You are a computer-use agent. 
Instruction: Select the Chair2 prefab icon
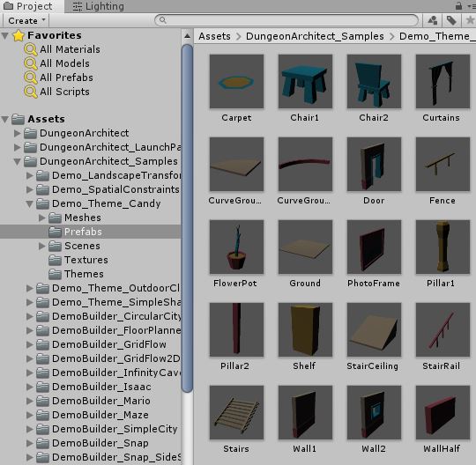click(374, 81)
